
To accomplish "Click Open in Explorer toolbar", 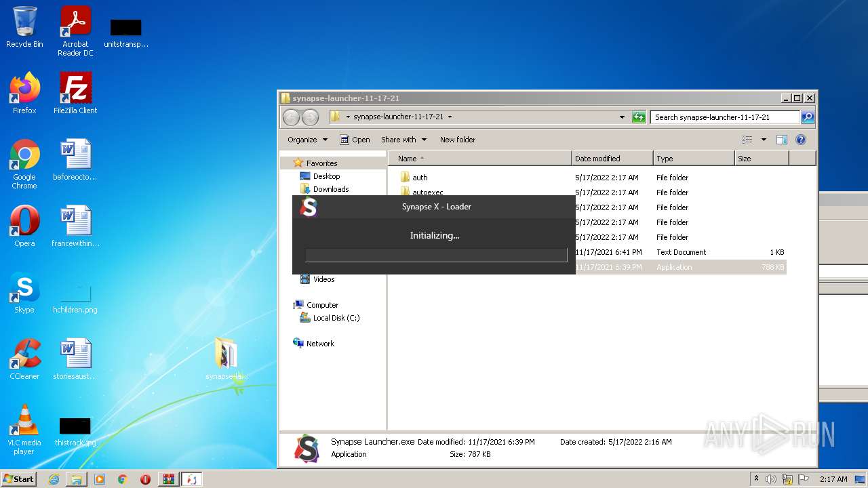I will click(355, 140).
